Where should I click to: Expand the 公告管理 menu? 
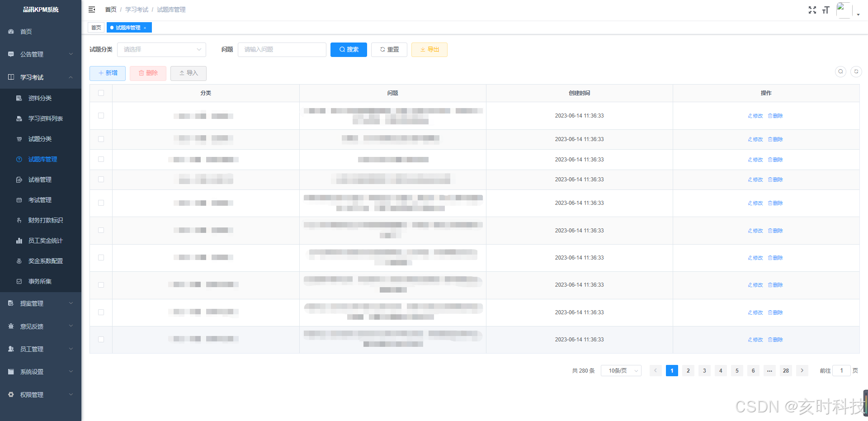(x=41, y=54)
